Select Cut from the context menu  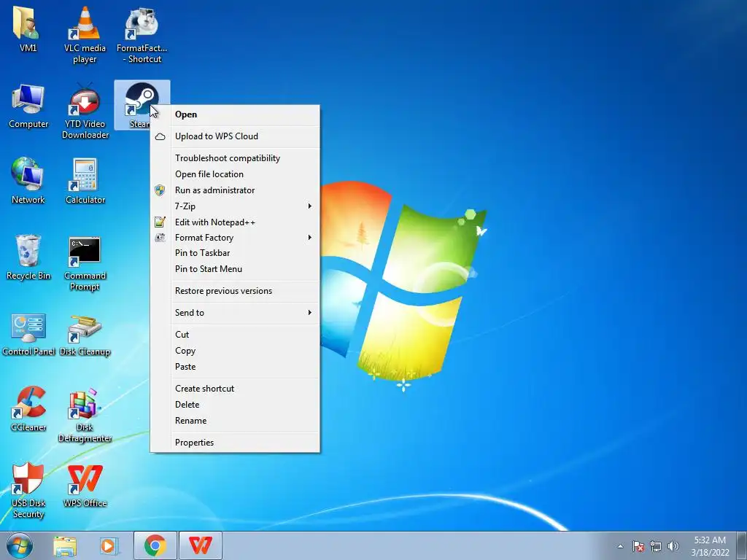tap(236, 335)
